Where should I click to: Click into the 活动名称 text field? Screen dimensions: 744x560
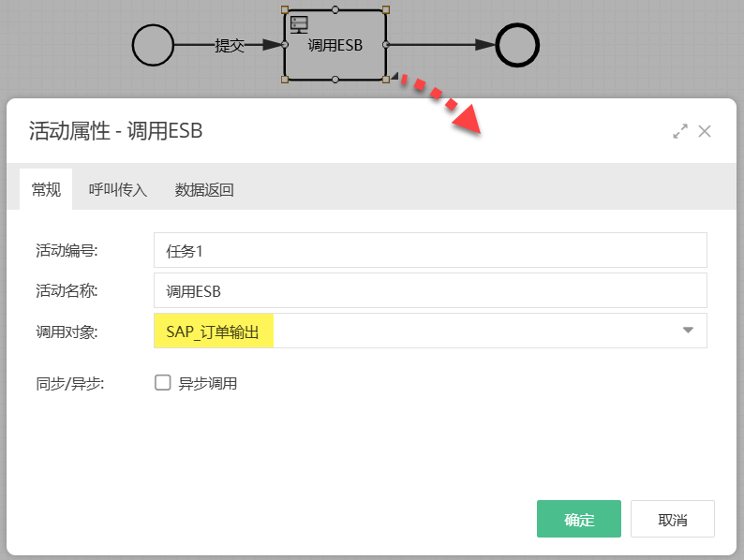point(430,290)
